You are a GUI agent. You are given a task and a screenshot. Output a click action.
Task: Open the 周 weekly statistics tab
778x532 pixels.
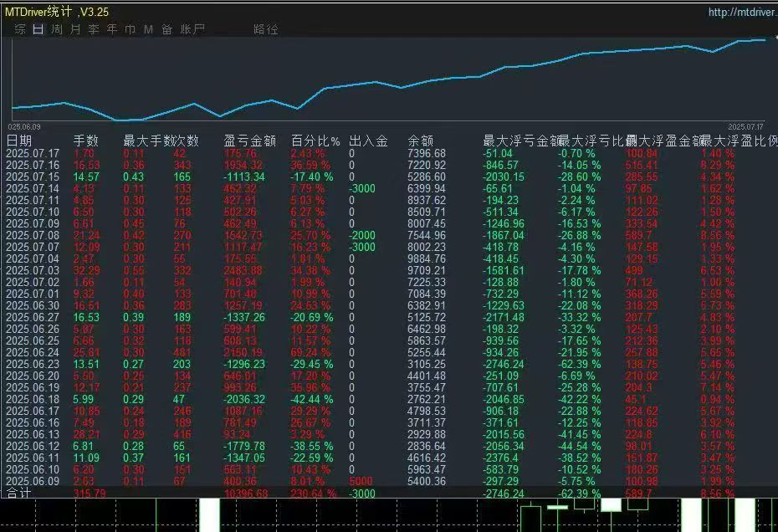click(57, 29)
